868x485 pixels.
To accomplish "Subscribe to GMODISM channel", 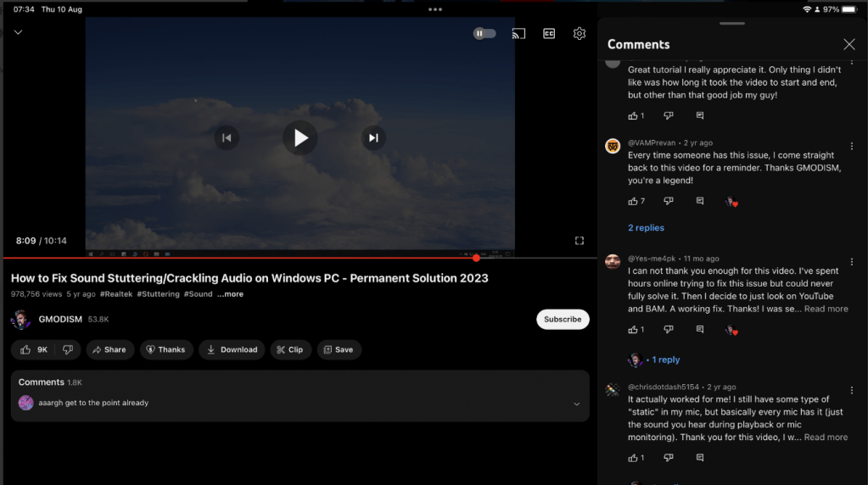I will [x=563, y=319].
